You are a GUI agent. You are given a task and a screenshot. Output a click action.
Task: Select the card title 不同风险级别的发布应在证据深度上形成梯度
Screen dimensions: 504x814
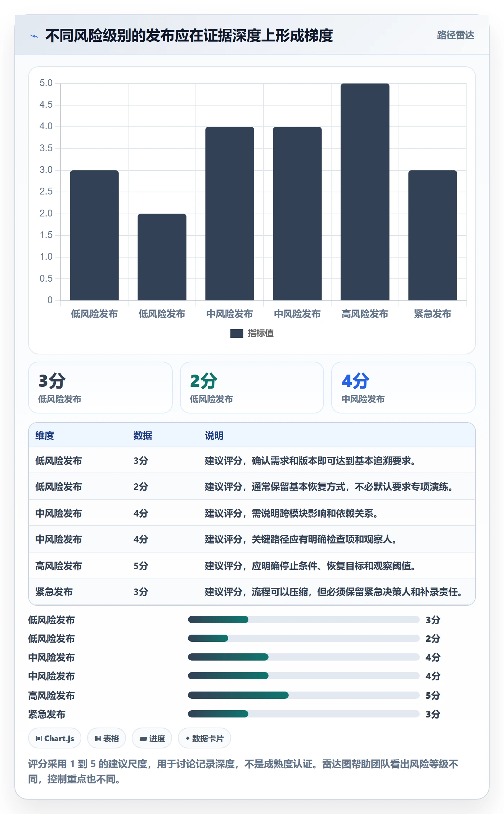point(189,36)
